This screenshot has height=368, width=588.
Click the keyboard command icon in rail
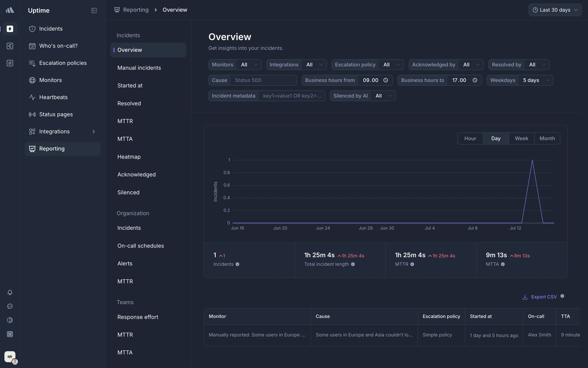(x=10, y=334)
